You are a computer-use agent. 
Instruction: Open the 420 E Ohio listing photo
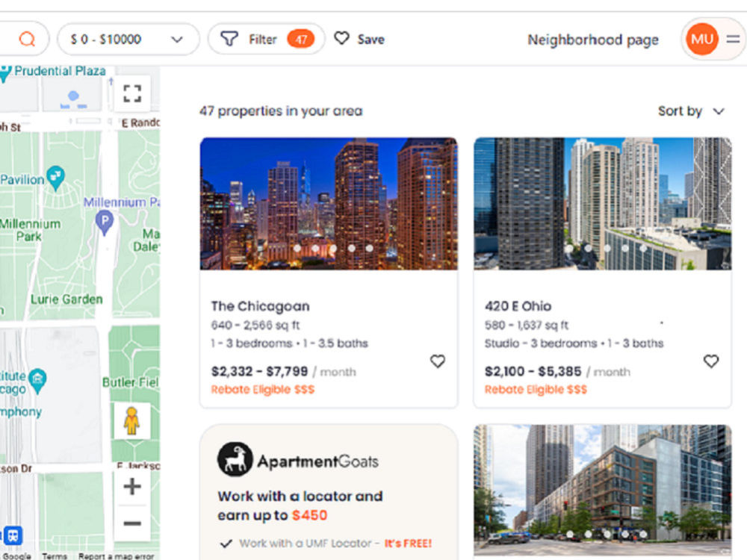603,204
